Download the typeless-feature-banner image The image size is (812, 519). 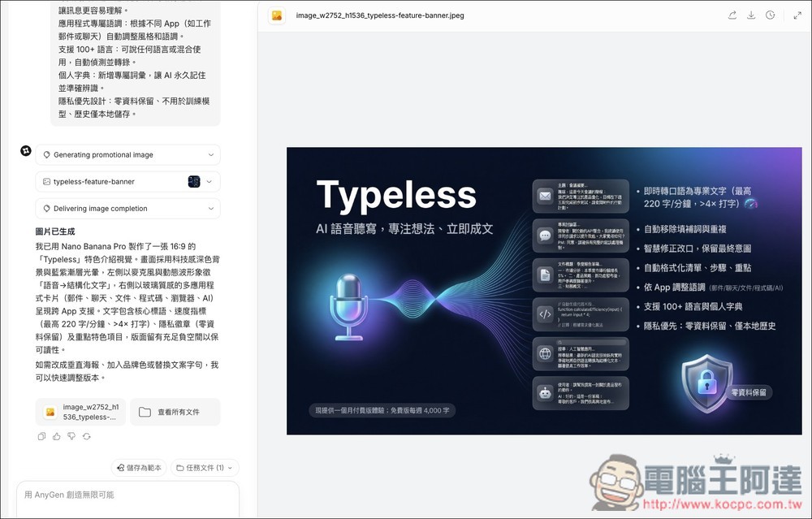click(x=751, y=15)
